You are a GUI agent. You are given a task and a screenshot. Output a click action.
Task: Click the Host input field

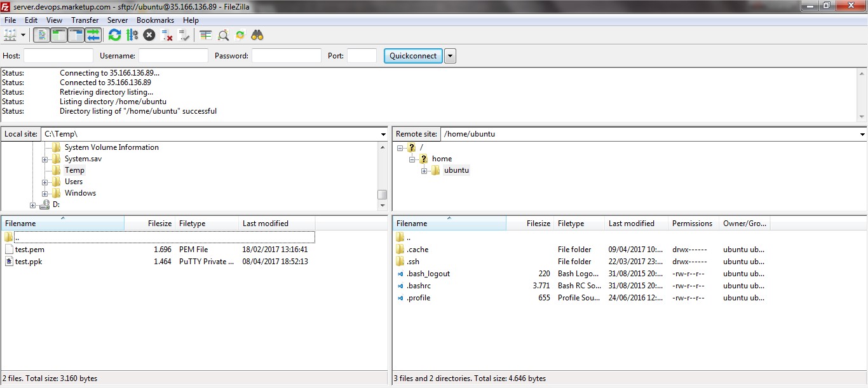58,56
